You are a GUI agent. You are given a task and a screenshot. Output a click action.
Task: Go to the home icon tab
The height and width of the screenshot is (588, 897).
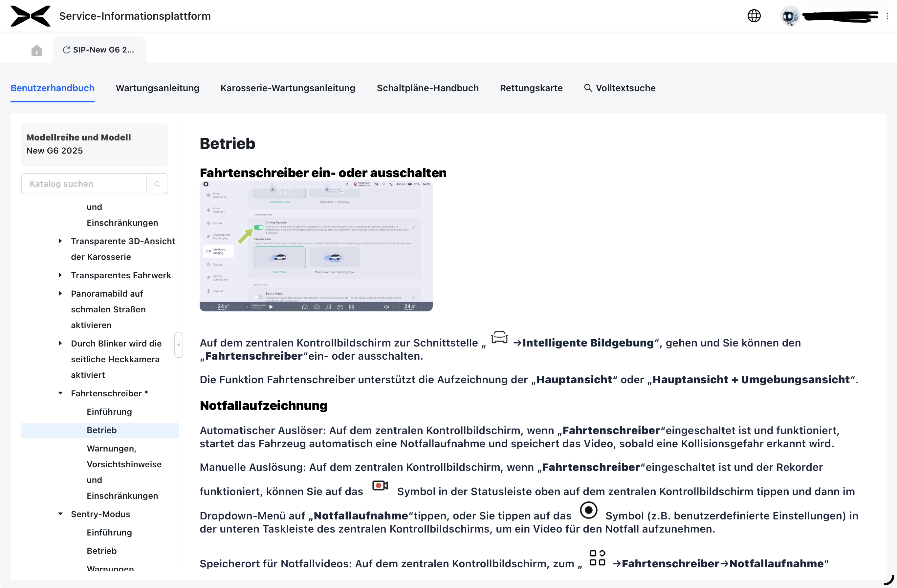pos(36,50)
